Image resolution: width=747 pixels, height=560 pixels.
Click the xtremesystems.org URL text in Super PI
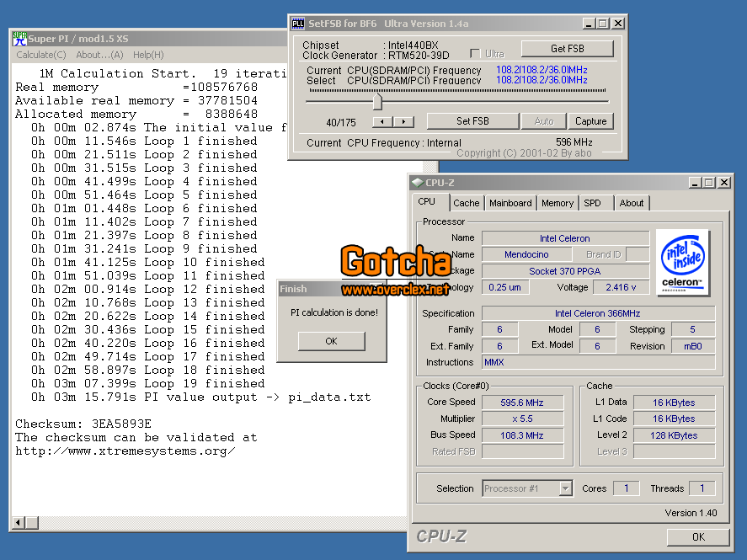coord(125,451)
